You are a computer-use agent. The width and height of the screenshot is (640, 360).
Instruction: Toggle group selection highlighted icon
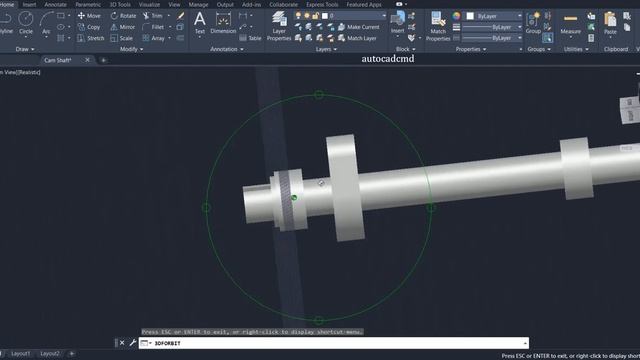click(x=548, y=38)
